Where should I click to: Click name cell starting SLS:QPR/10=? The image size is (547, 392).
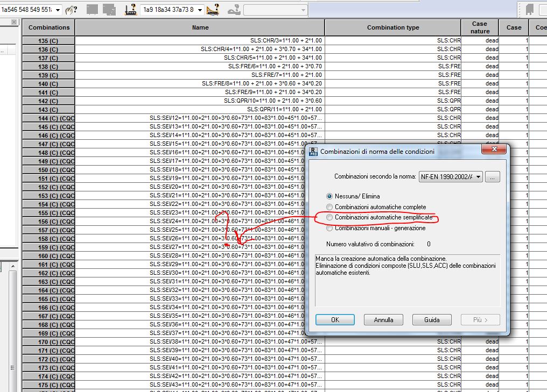(200, 101)
